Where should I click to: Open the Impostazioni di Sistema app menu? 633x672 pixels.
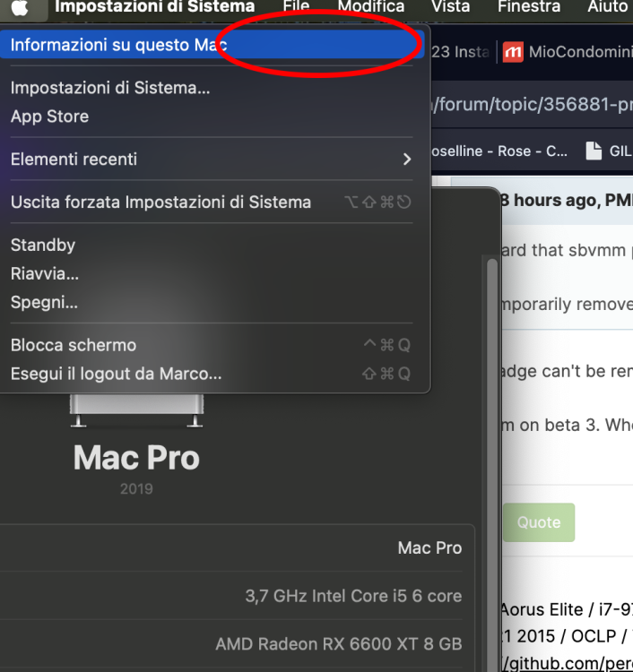(155, 6)
